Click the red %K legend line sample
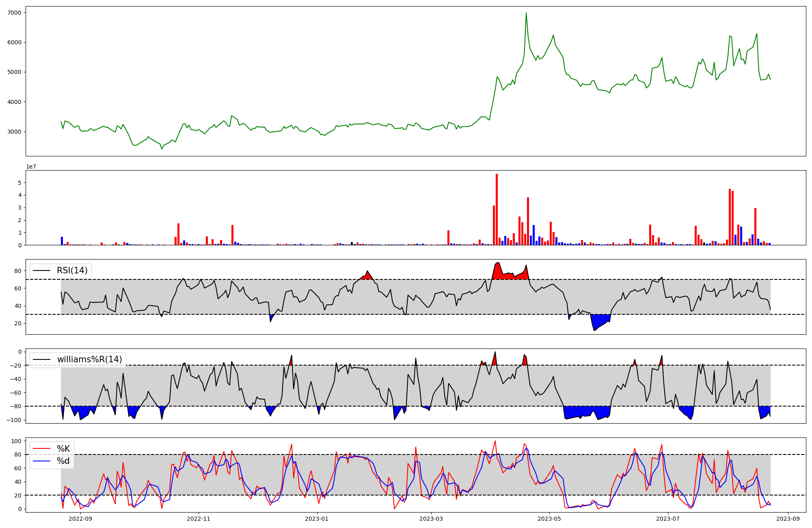Viewport: 812px width, 528px height. point(41,449)
